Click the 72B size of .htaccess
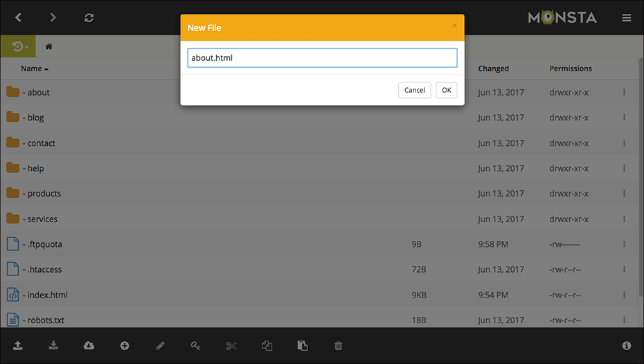This screenshot has height=364, width=644. tap(419, 270)
